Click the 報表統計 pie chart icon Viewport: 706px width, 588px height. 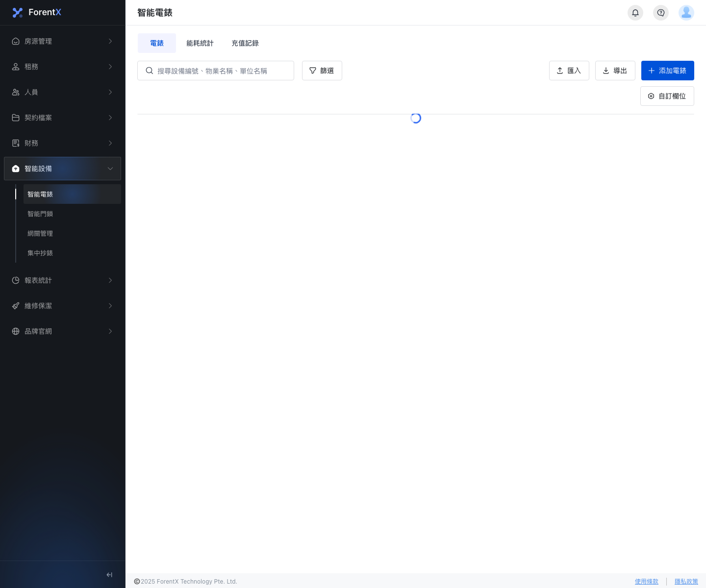(16, 280)
